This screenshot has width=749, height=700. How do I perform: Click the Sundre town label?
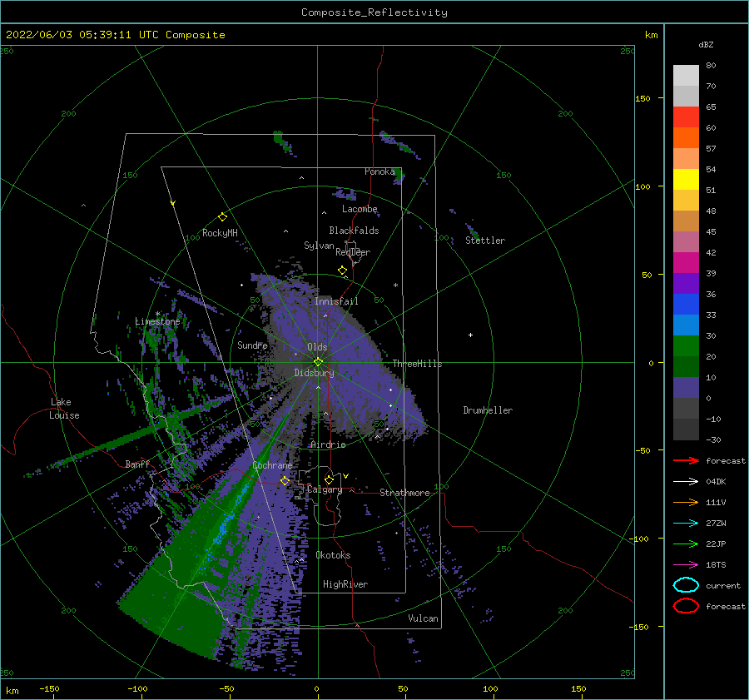(252, 345)
